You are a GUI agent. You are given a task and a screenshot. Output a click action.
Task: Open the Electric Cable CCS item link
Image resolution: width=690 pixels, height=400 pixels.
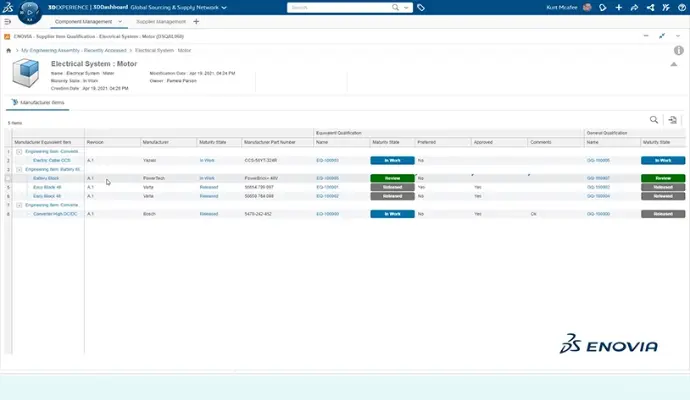click(51, 161)
